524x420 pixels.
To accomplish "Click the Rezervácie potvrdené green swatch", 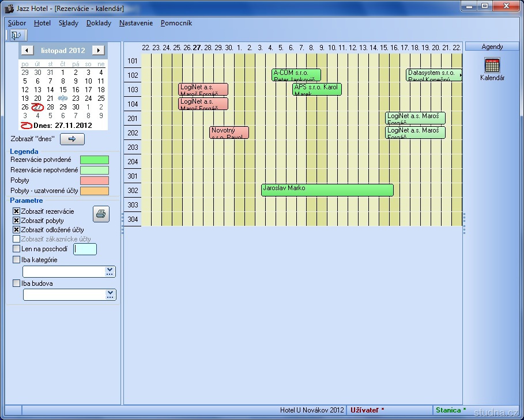I will tap(94, 160).
